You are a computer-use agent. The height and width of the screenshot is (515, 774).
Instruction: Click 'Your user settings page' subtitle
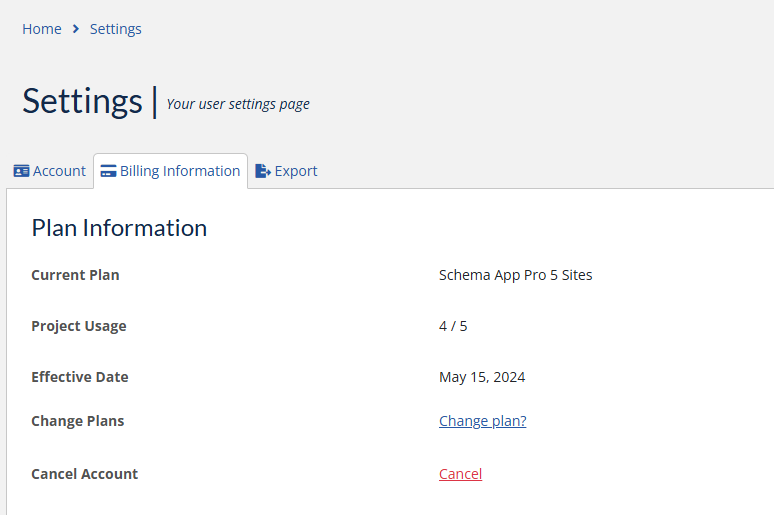coord(238,104)
